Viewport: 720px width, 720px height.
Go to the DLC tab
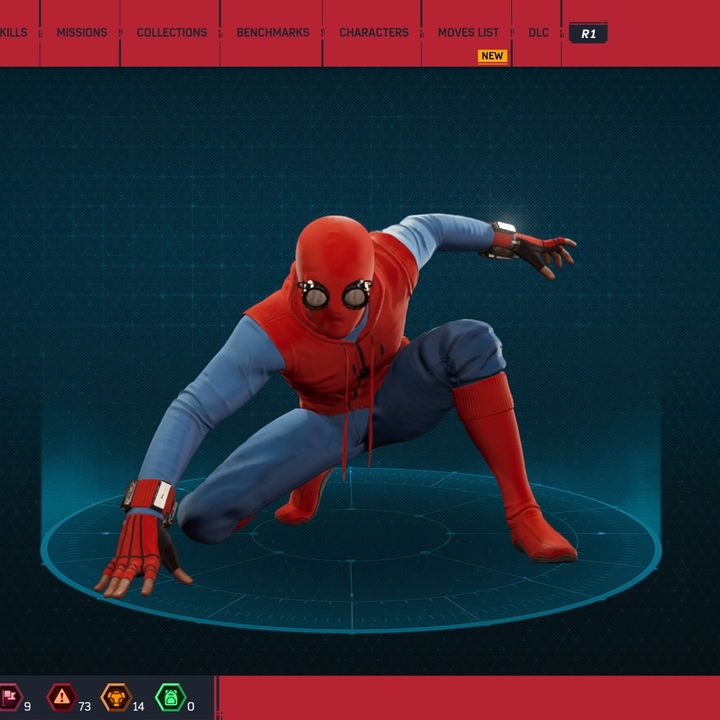tap(538, 33)
